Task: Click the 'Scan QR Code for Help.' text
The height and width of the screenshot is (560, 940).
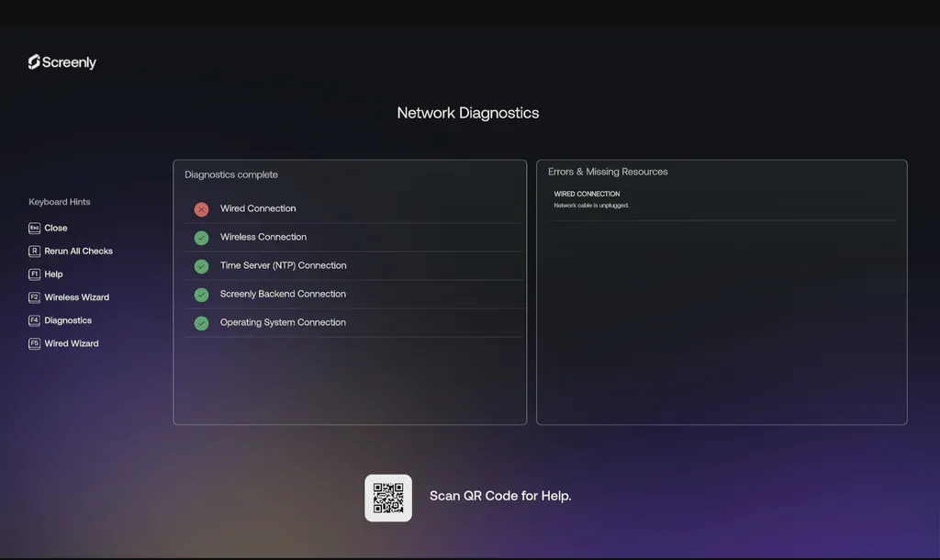Action: [x=500, y=496]
